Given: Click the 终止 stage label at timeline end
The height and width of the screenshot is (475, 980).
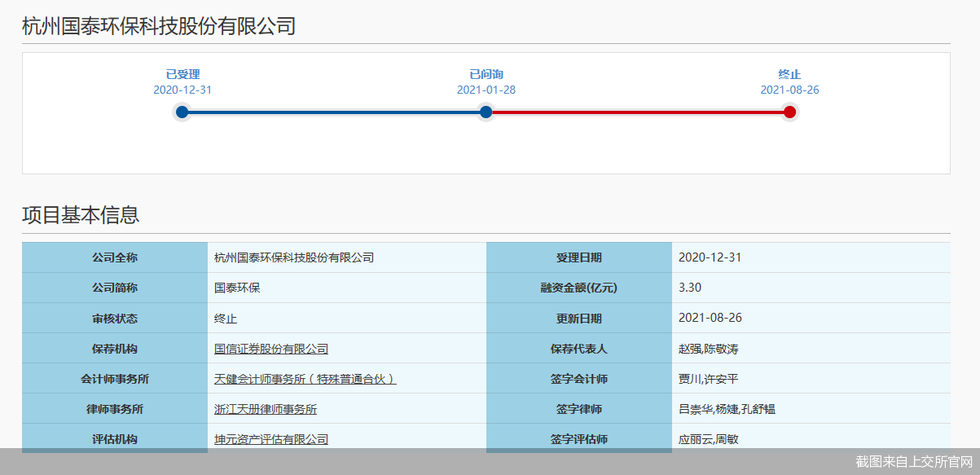Looking at the screenshot, I should (790, 74).
